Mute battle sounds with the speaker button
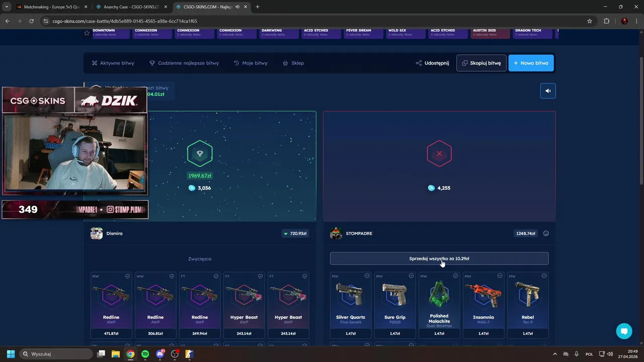644x362 pixels. [548, 91]
